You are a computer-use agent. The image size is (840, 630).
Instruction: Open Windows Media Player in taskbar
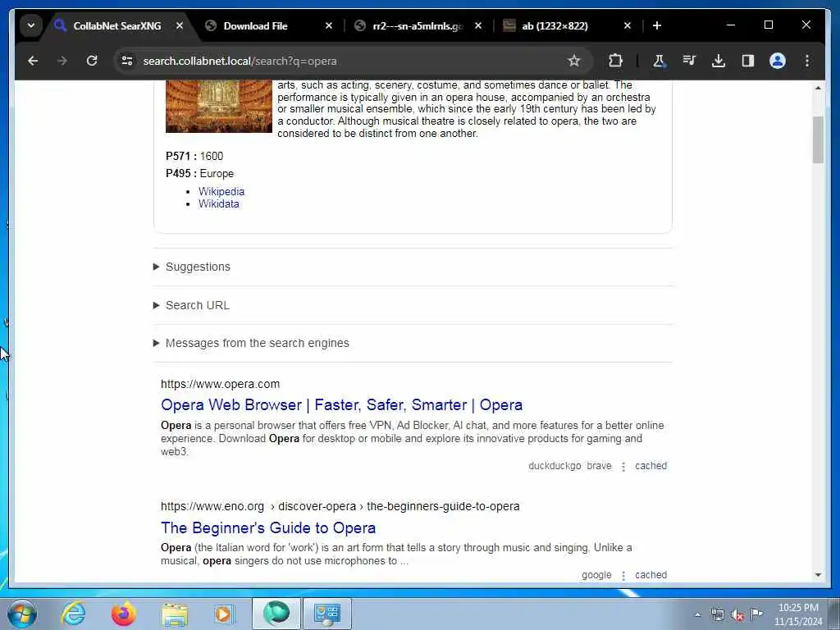point(224,614)
